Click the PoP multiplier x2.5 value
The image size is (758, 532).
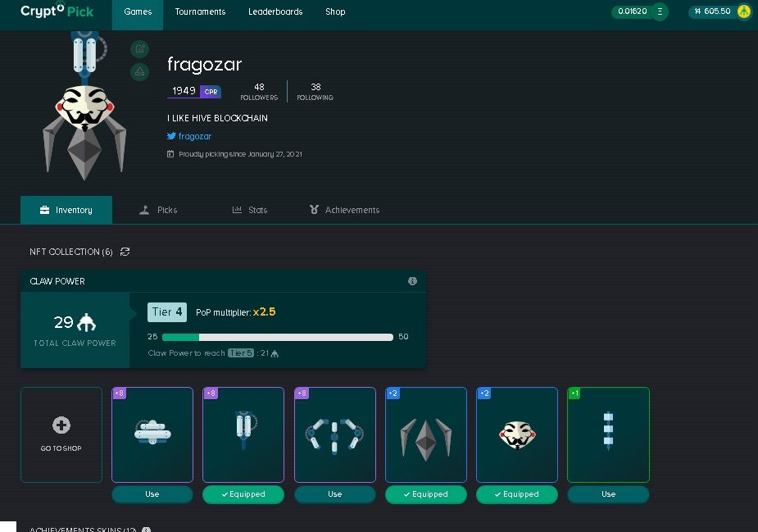[264, 312]
